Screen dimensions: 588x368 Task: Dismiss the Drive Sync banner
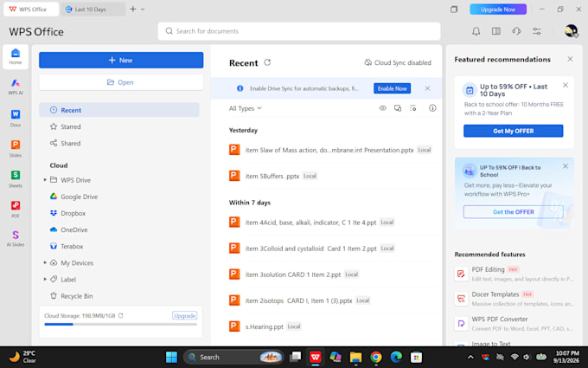tap(427, 88)
